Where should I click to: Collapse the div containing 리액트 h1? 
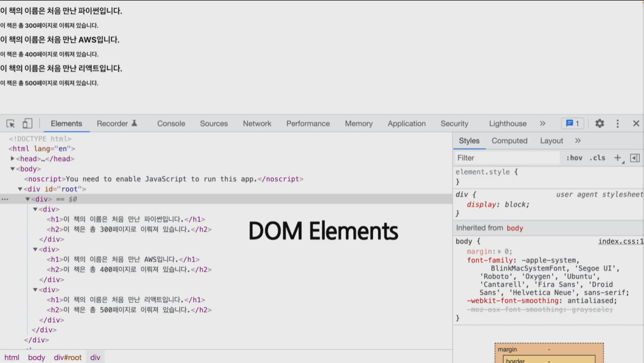pos(35,290)
